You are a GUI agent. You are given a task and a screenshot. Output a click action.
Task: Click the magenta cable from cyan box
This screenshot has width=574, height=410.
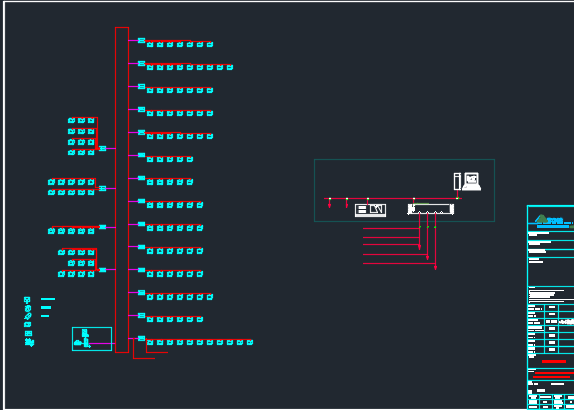click(x=102, y=343)
